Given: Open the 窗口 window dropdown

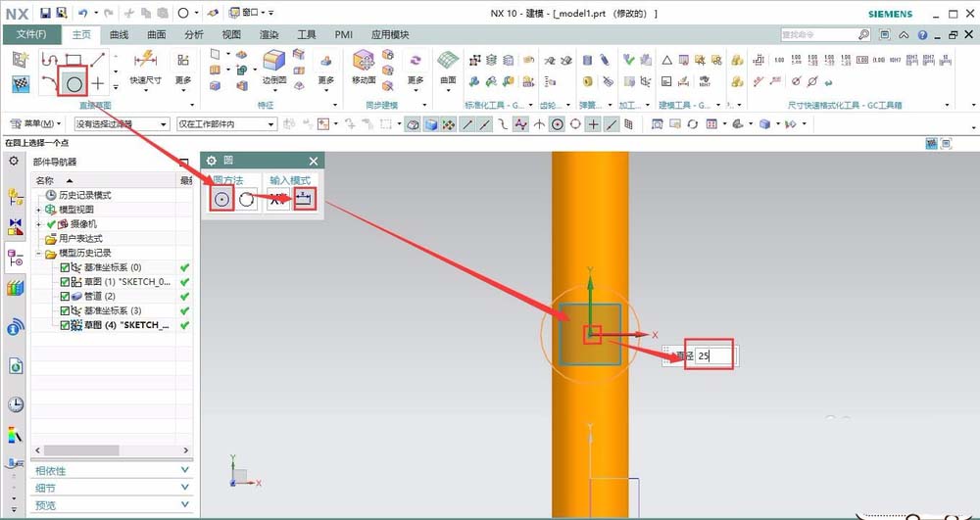Looking at the screenshot, I should click(x=249, y=13).
